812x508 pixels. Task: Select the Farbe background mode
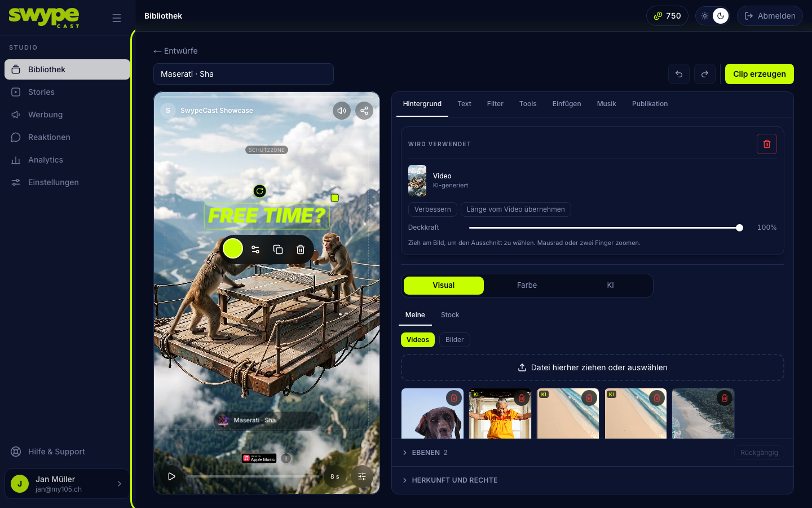click(x=527, y=286)
